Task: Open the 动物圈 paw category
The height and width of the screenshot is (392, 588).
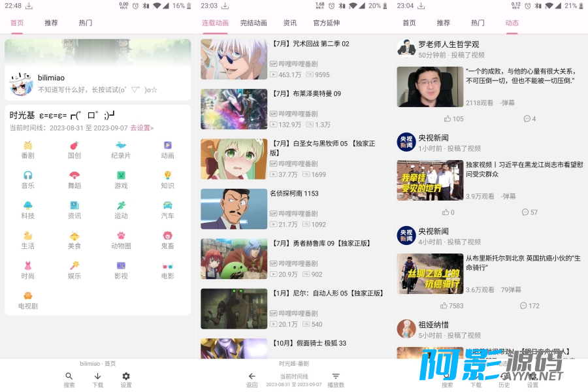Action: (121, 240)
